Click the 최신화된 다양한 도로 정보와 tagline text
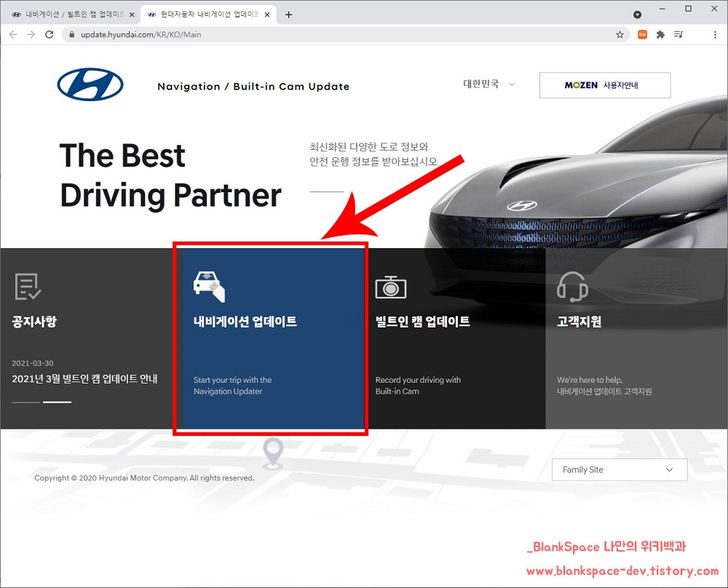 368,147
